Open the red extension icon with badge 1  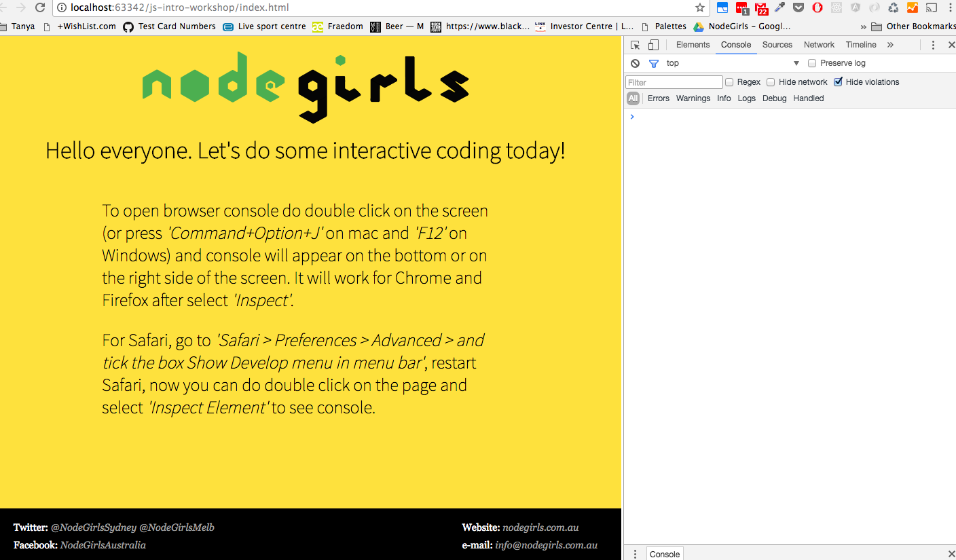[741, 8]
